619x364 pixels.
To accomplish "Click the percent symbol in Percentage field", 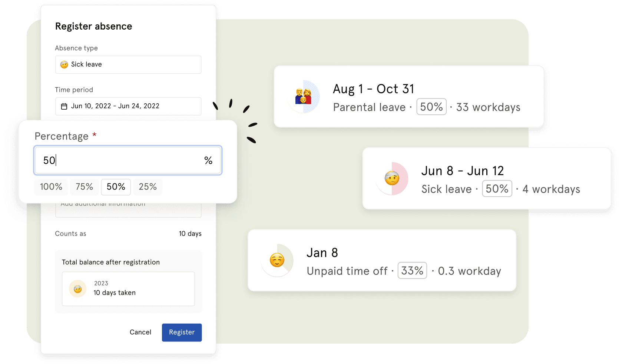I will click(208, 160).
